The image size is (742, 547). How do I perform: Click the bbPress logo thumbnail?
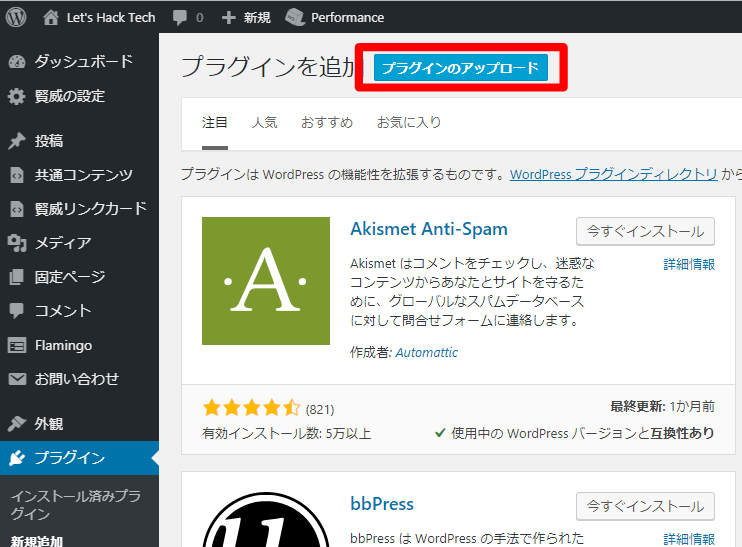[x=266, y=520]
